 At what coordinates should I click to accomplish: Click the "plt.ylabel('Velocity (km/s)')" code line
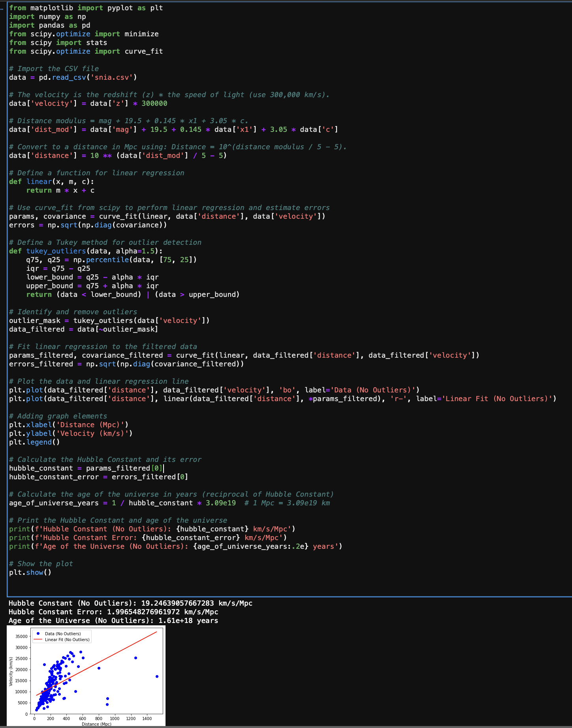[71, 433]
